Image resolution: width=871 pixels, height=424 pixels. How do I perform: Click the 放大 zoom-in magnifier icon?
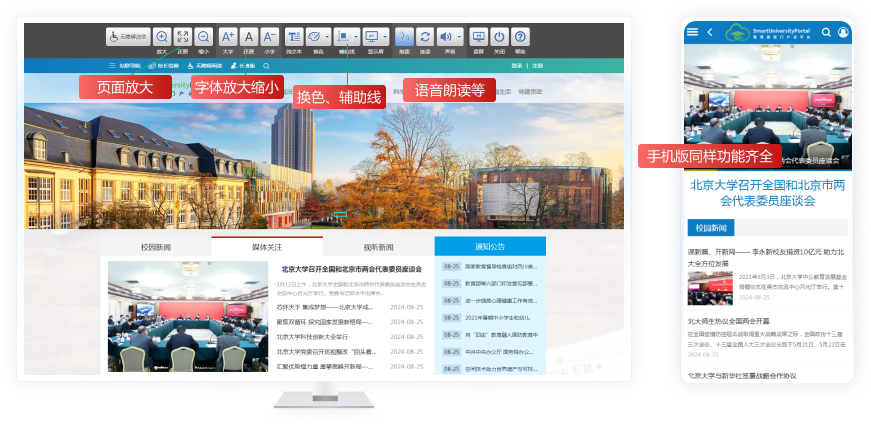162,37
